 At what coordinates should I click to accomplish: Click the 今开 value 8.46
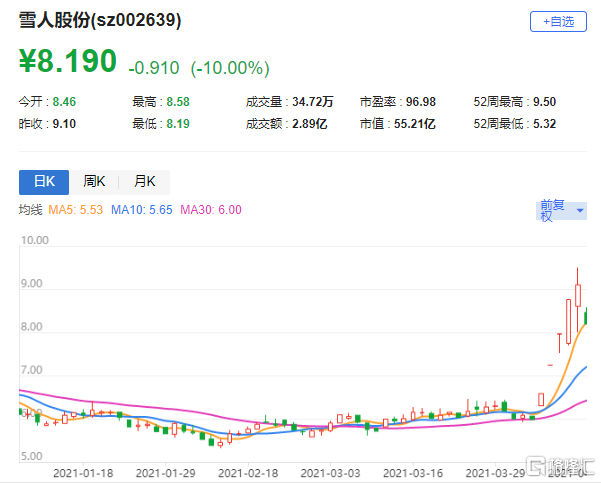click(64, 102)
